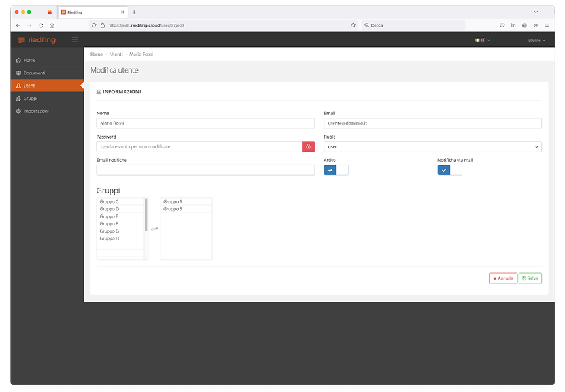Toggle the sidebar hamburger menu icon

coord(75,40)
